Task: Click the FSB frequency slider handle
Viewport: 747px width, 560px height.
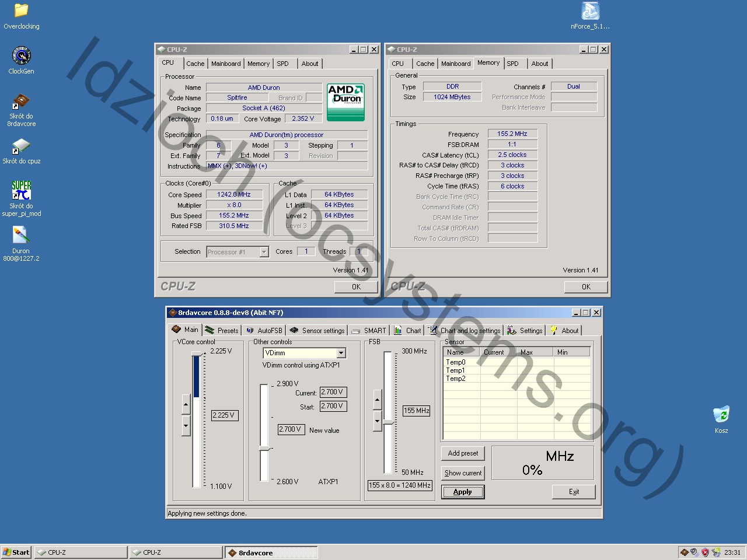Action: point(388,422)
